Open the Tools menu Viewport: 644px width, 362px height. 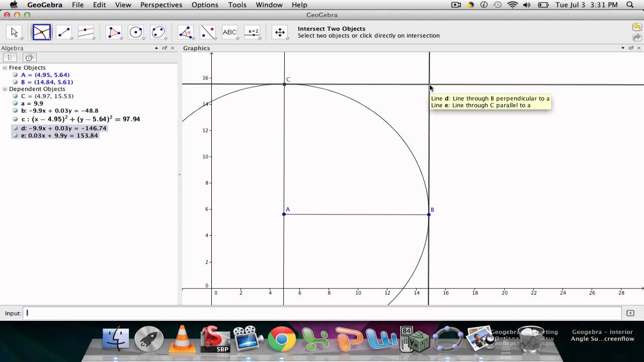pos(237,5)
